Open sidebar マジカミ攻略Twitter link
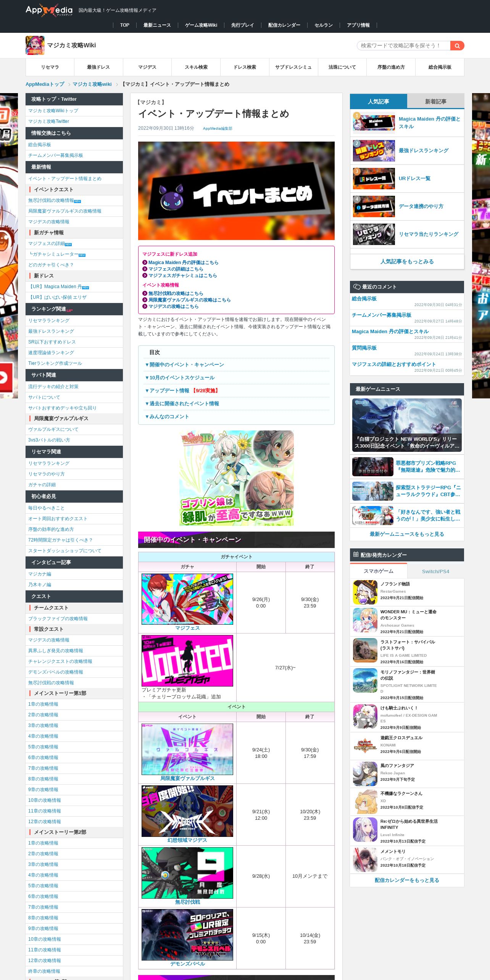The height and width of the screenshot is (980, 490). pyautogui.click(x=48, y=121)
